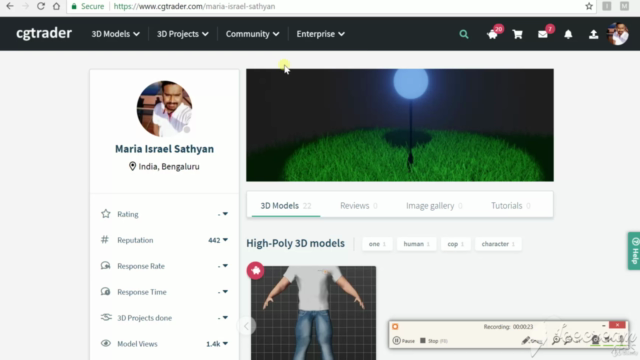The height and width of the screenshot is (360, 640).
Task: Filter by the 'one' tag
Action: tap(377, 244)
